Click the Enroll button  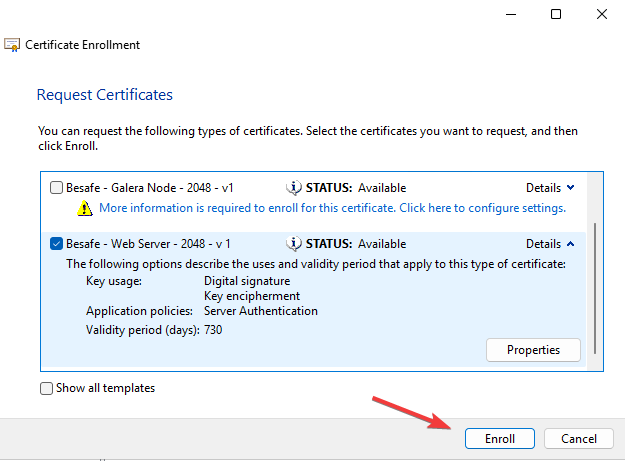pyautogui.click(x=499, y=439)
